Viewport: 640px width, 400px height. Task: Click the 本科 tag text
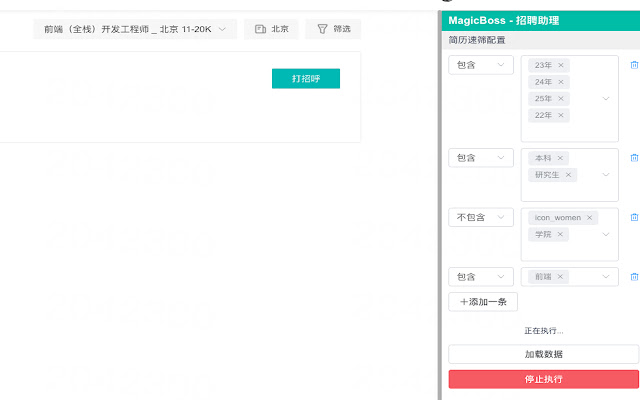click(543, 158)
